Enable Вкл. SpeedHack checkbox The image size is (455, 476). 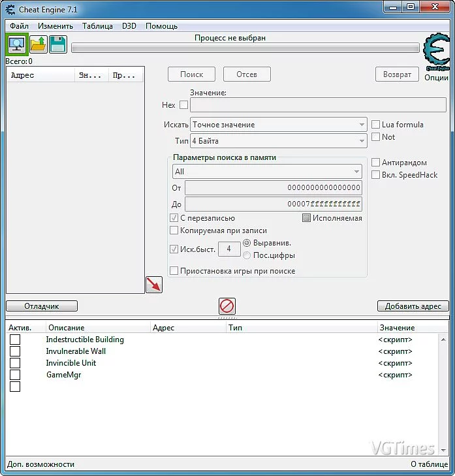click(x=376, y=175)
